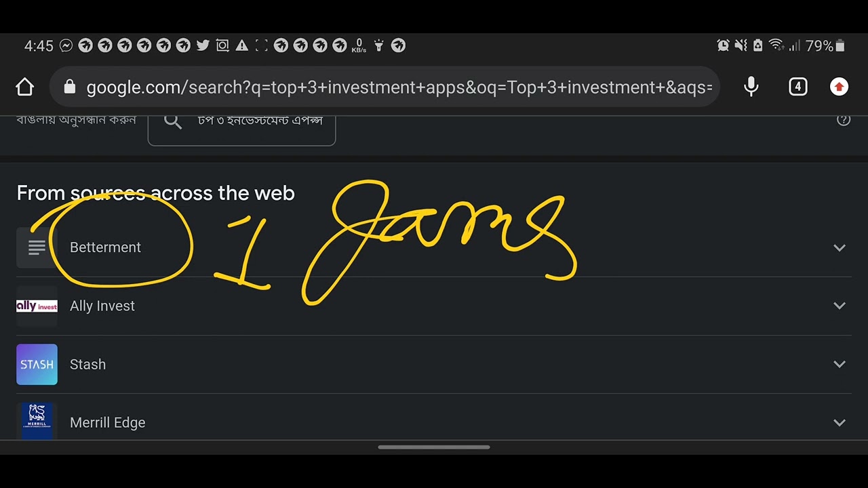Tap the Stash logo thumbnail
This screenshot has width=868, height=488.
[37, 364]
